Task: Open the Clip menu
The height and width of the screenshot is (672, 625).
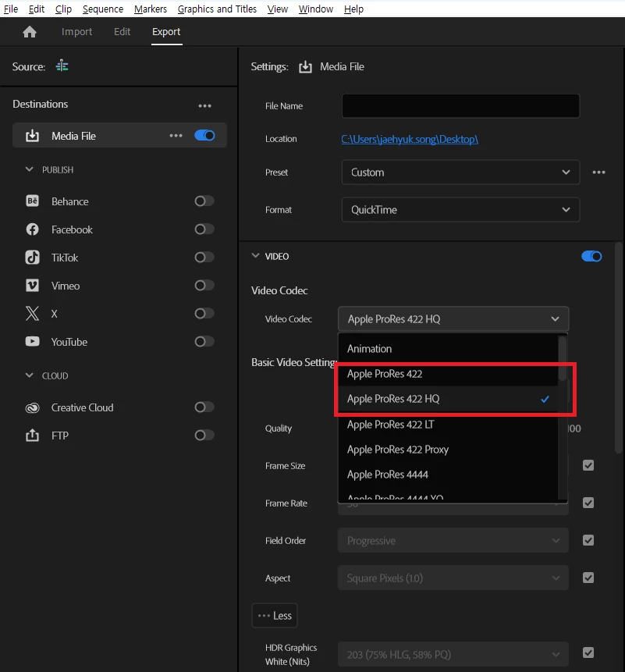Action: (63, 9)
